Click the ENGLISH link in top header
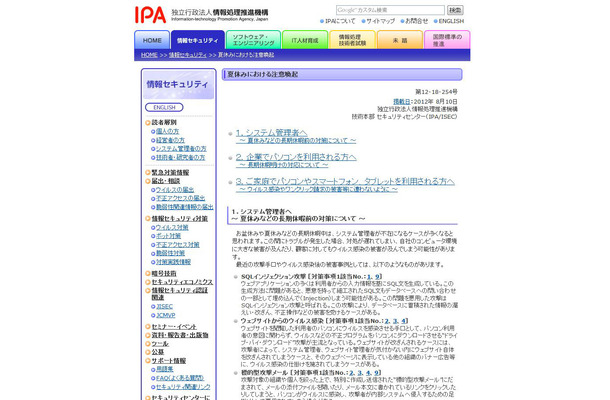 tap(450, 21)
